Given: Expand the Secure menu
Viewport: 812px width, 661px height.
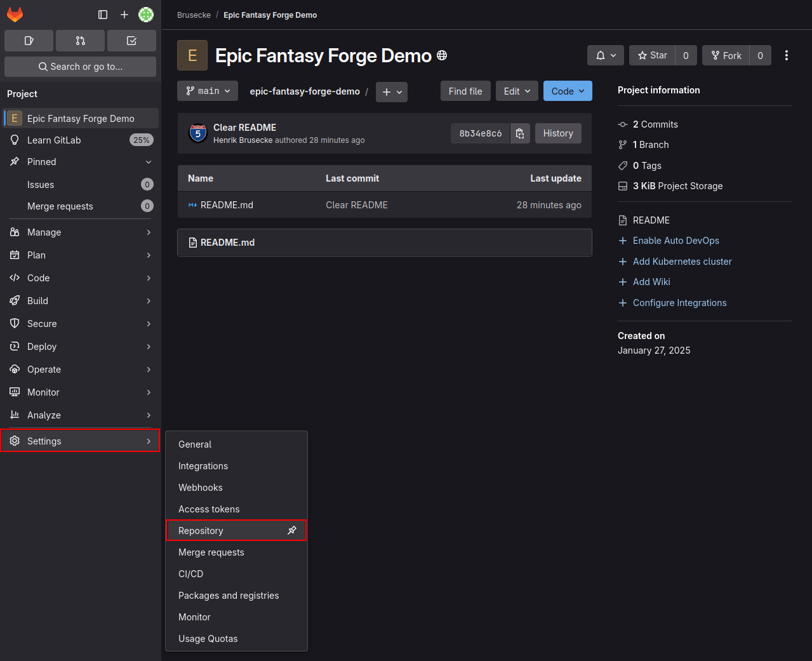Looking at the screenshot, I should coord(80,324).
